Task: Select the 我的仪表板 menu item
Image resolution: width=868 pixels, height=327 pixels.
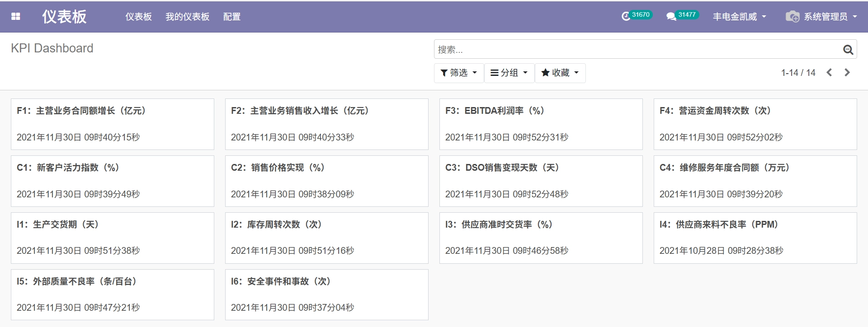Action: coord(187,17)
